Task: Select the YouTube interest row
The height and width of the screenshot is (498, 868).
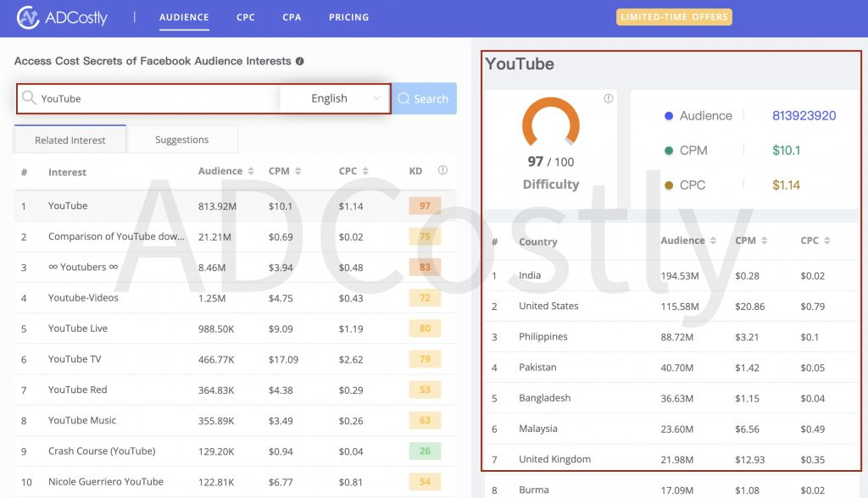Action: point(236,206)
